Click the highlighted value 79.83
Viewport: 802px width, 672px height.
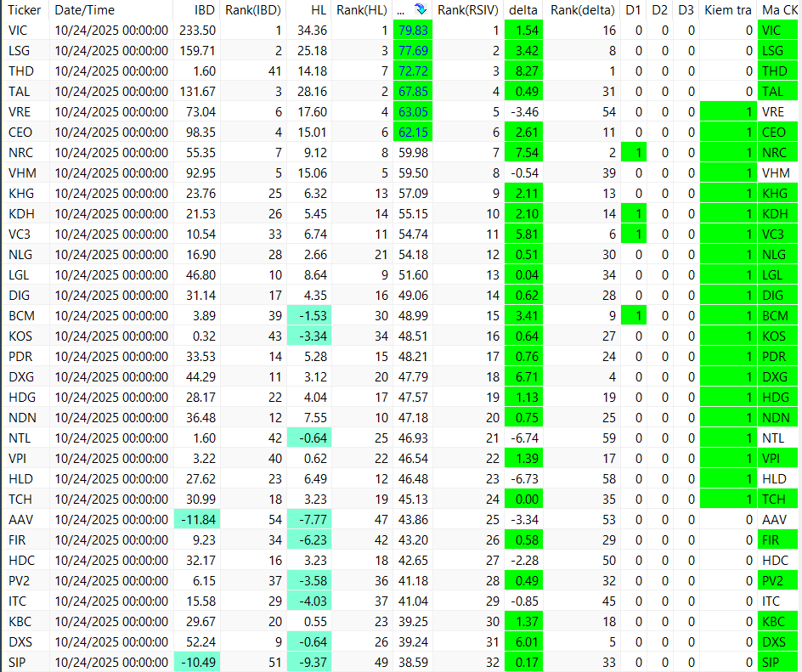pos(413,31)
